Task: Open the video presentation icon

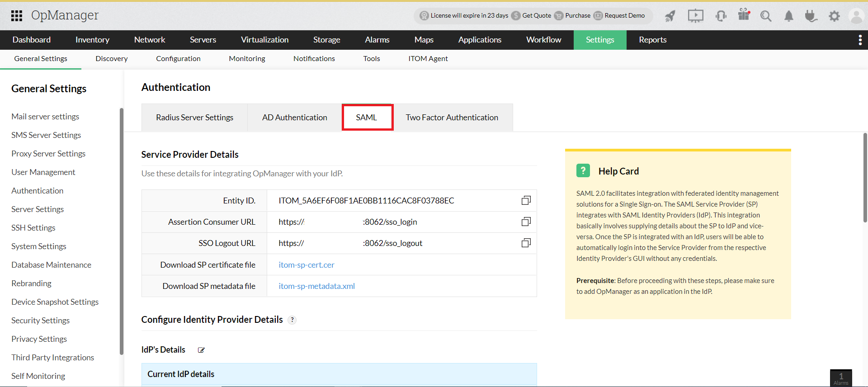Action: [x=695, y=16]
